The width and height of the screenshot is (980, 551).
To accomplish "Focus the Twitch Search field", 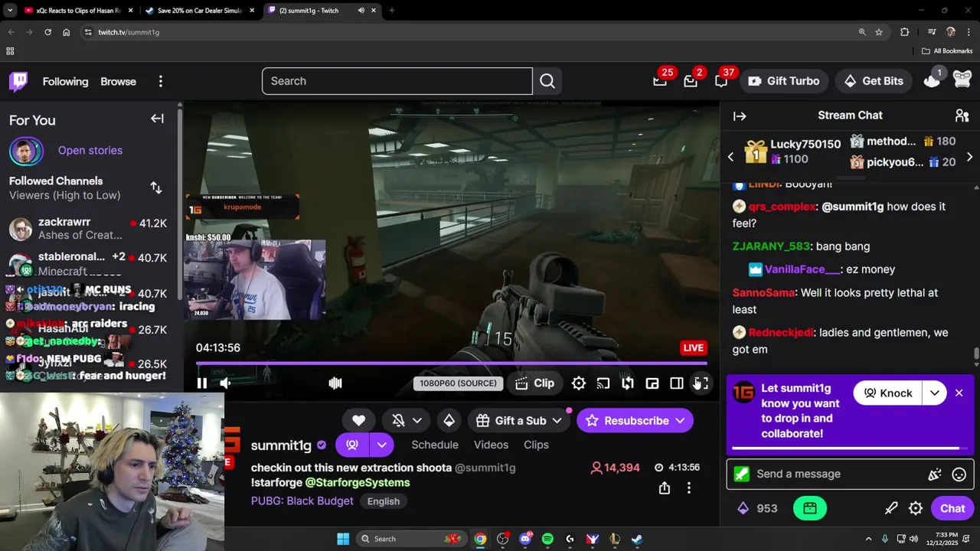I will click(x=397, y=81).
